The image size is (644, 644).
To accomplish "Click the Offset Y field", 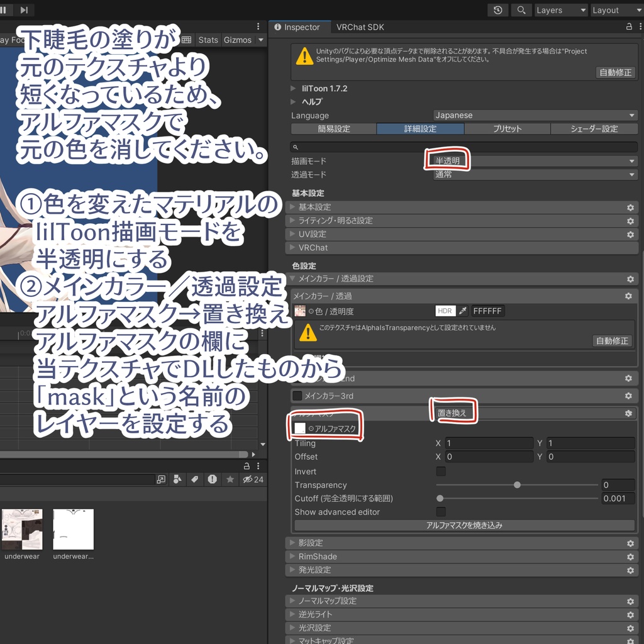I will click(x=591, y=457).
